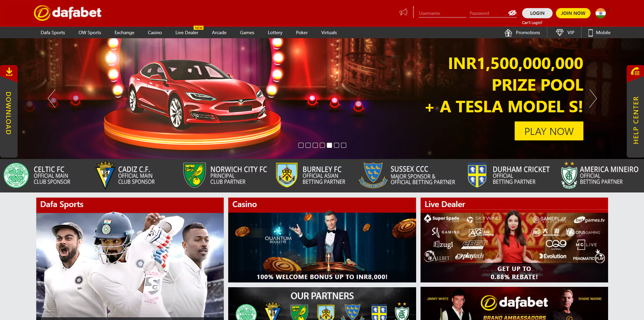Go to previous banner slide arrow
This screenshot has height=320, width=644.
(51, 98)
